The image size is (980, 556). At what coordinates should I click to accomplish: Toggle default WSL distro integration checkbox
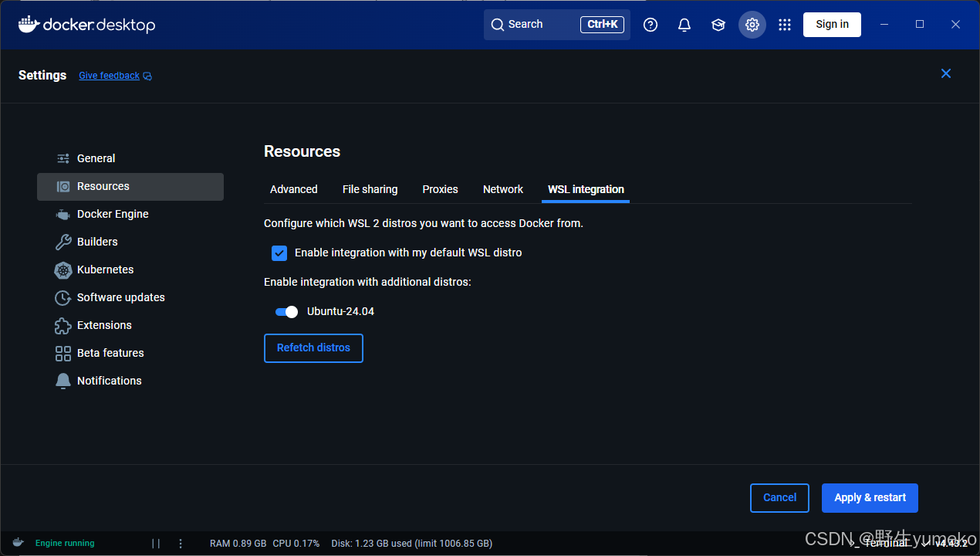click(x=279, y=253)
